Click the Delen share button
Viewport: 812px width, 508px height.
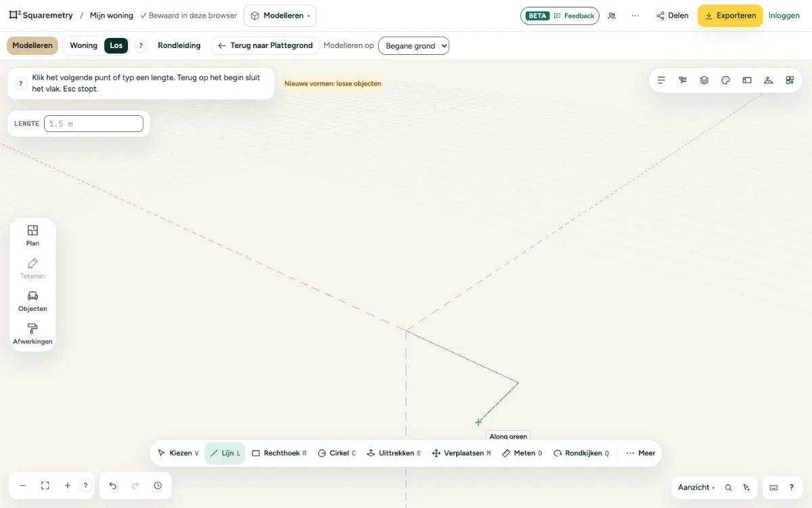tap(673, 16)
